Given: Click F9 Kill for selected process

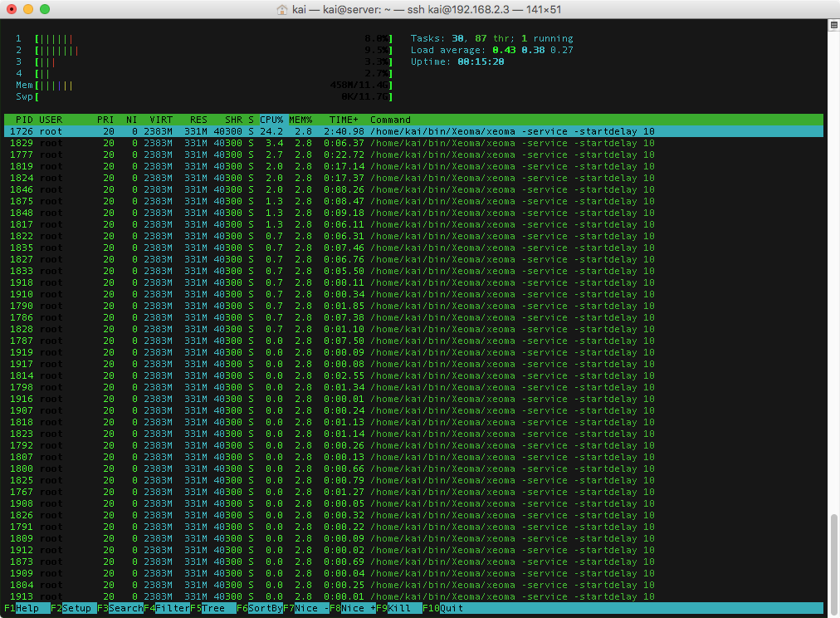Looking at the screenshot, I should pos(399,608).
